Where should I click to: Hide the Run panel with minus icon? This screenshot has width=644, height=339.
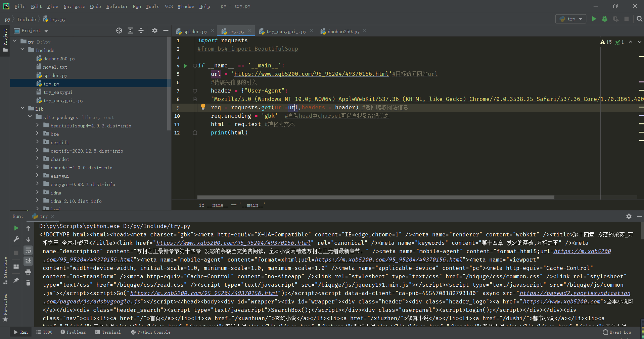639,216
